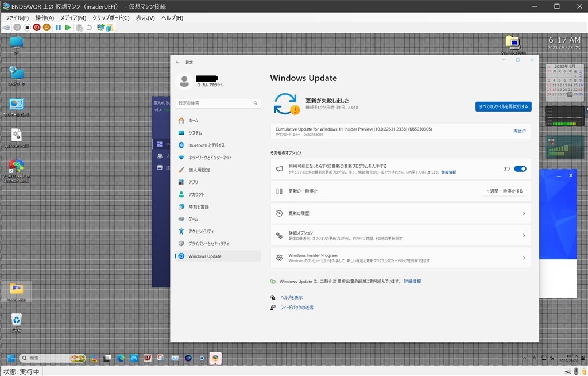Open the 操作(A) menu
588x376 pixels.
tap(45, 18)
